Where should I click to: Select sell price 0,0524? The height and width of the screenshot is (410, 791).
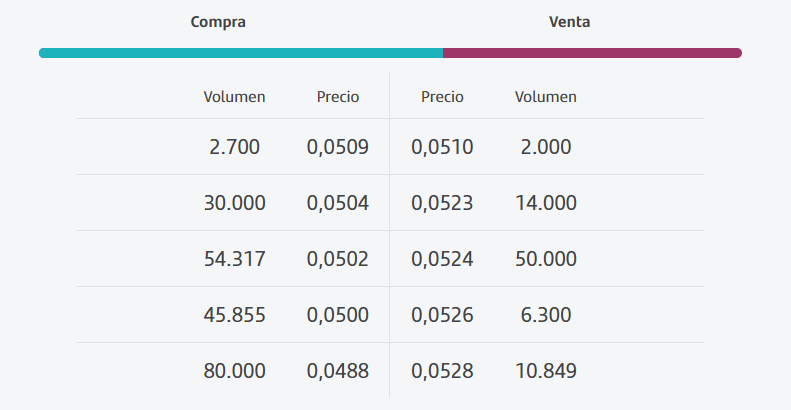tap(442, 259)
